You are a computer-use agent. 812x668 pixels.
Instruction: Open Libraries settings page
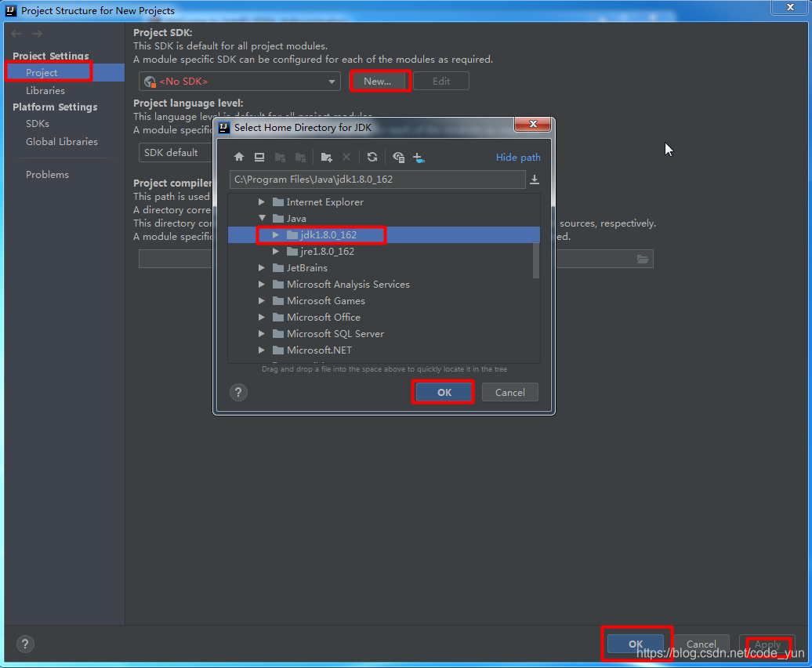[45, 91]
